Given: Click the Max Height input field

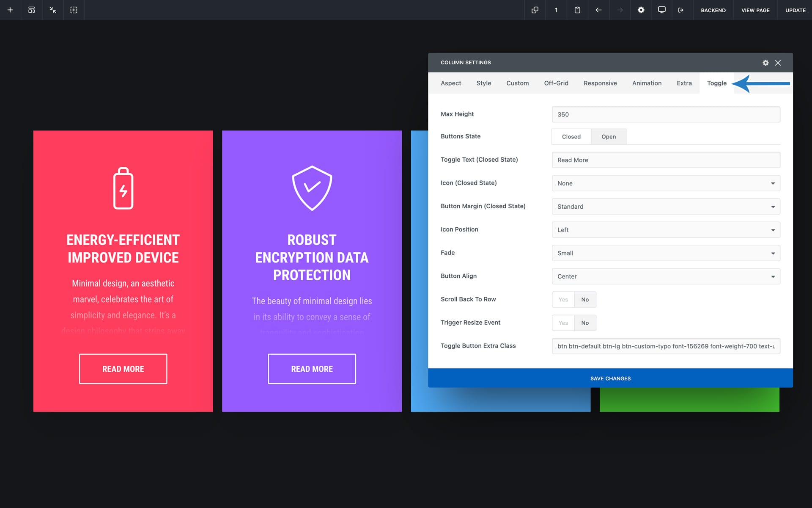Looking at the screenshot, I should [666, 114].
